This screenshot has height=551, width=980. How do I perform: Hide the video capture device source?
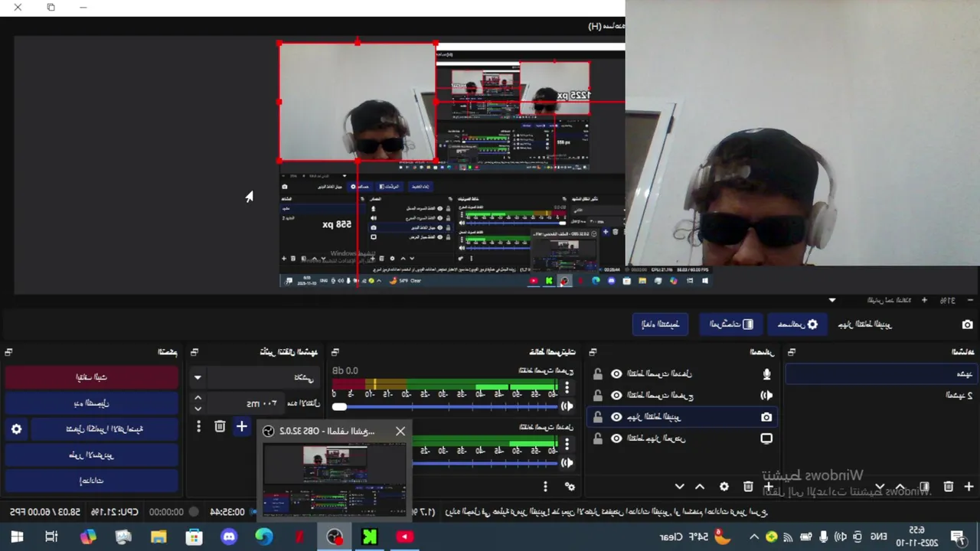(x=616, y=417)
